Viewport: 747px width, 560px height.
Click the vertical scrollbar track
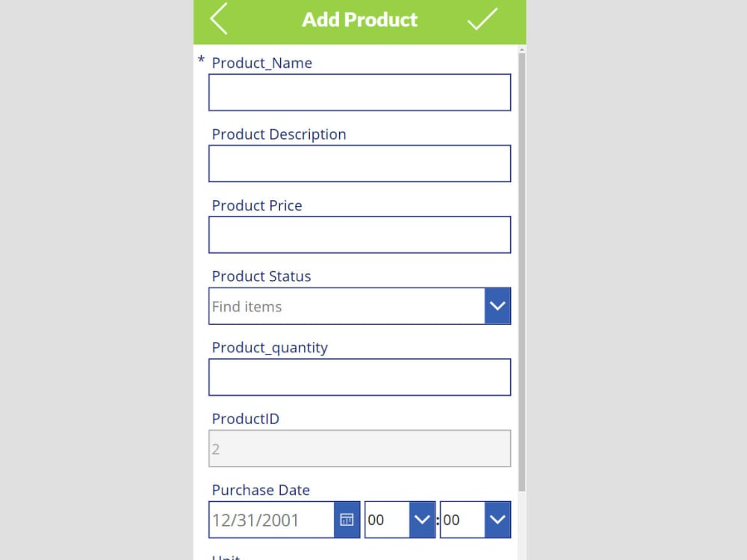tap(521, 299)
